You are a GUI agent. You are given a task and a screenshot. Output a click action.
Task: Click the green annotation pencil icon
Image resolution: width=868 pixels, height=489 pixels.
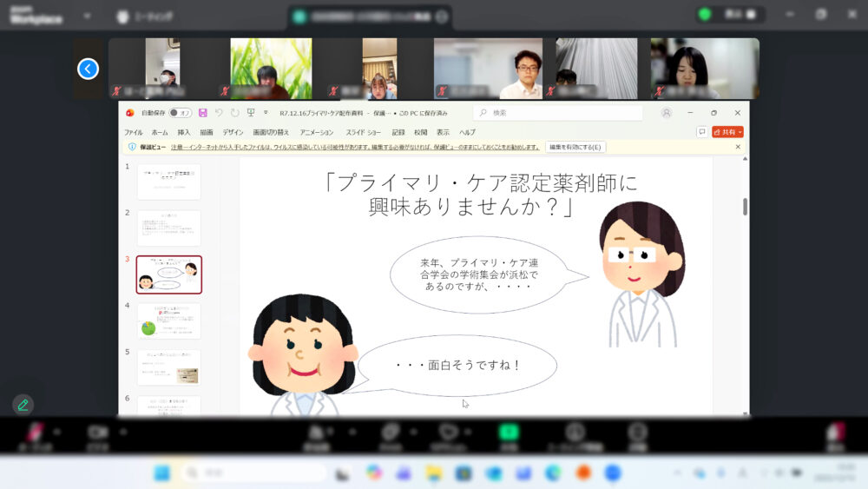pyautogui.click(x=23, y=405)
